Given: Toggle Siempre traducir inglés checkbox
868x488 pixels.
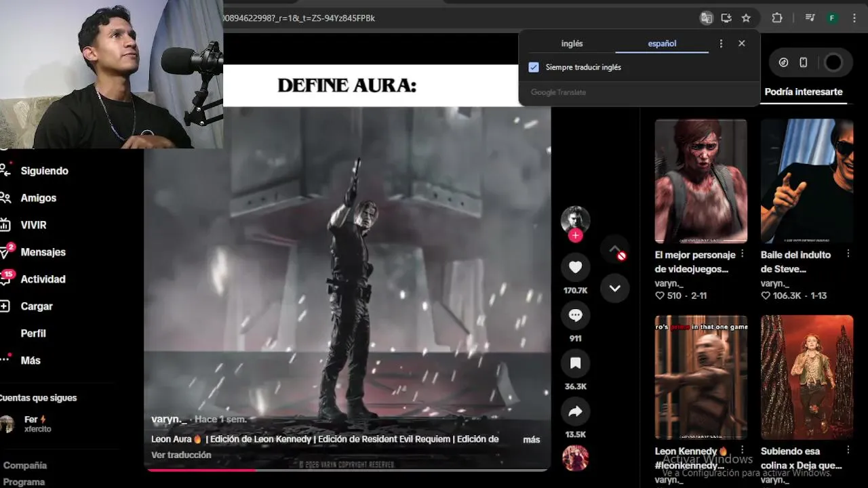Looking at the screenshot, I should click(534, 67).
